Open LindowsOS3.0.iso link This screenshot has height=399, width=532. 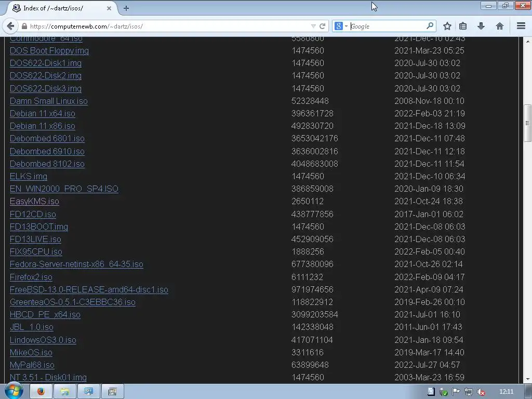[43, 340]
